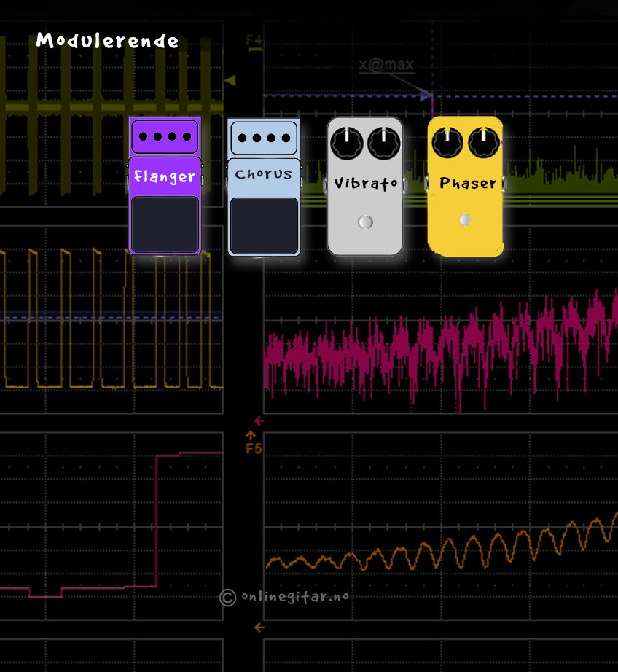This screenshot has width=618, height=672.
Task: Click the Chorus label text
Action: (x=263, y=174)
